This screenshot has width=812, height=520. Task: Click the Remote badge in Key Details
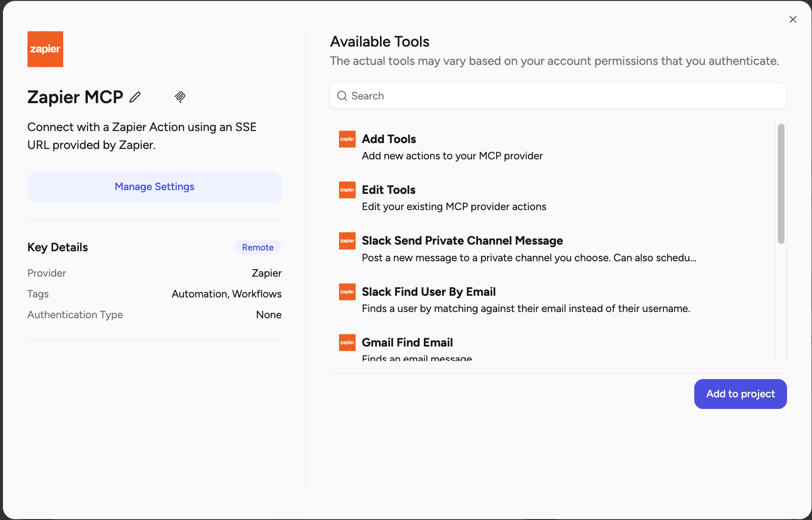click(x=257, y=247)
